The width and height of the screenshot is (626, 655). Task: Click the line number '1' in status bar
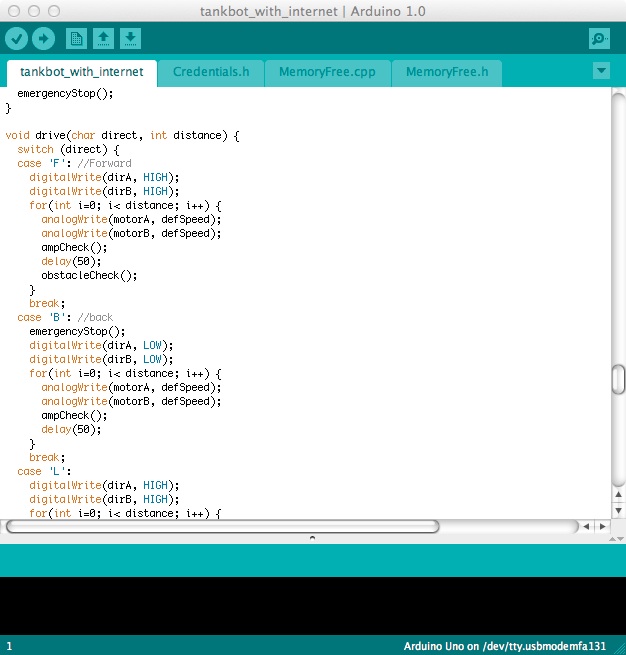coord(9,647)
